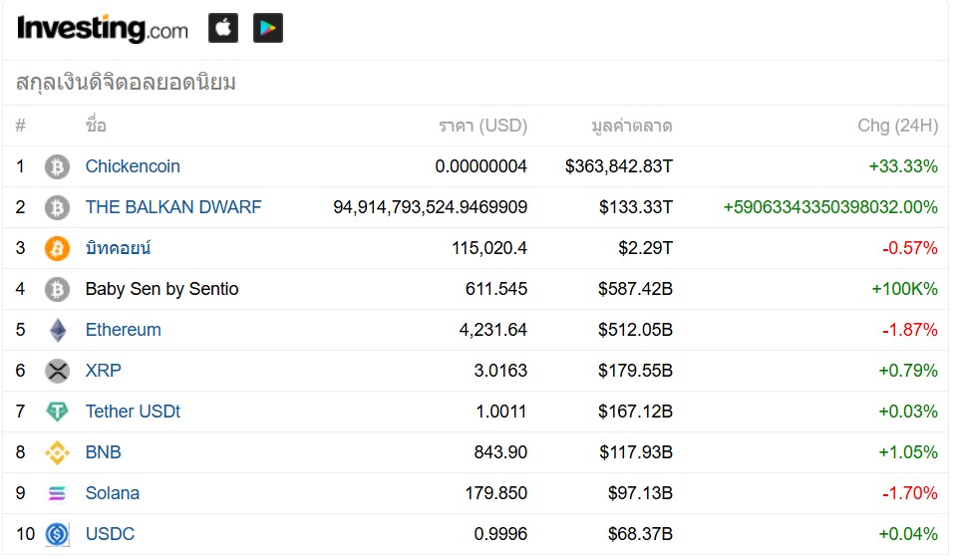Click Solana price 179.850
Screen dimensions: 956x560
[x=495, y=493]
